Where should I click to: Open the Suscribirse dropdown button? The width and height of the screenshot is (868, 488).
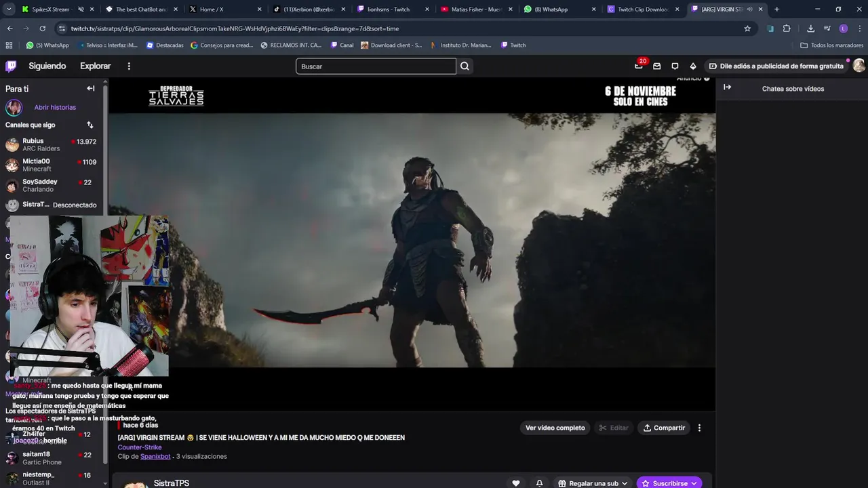click(x=669, y=483)
